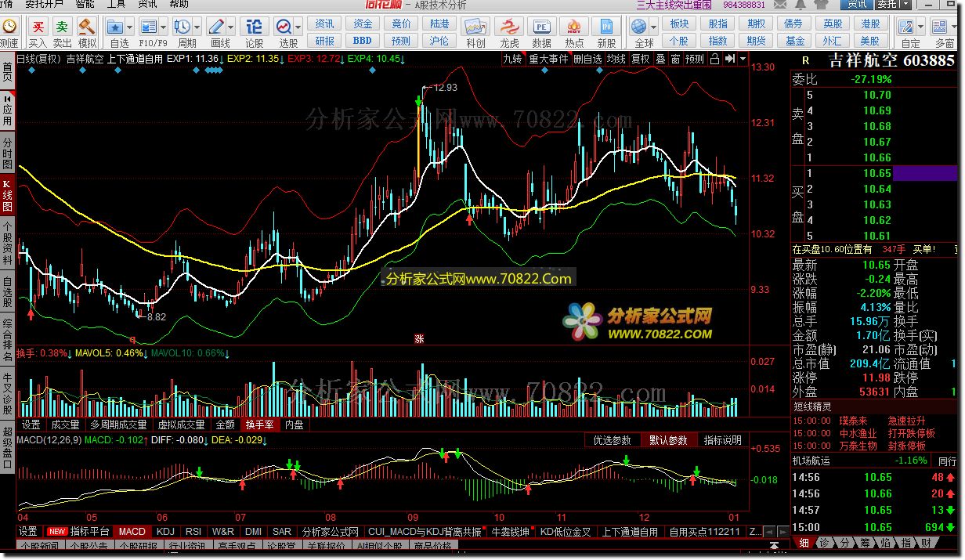Click the 周期 period clock icon

coord(182,27)
